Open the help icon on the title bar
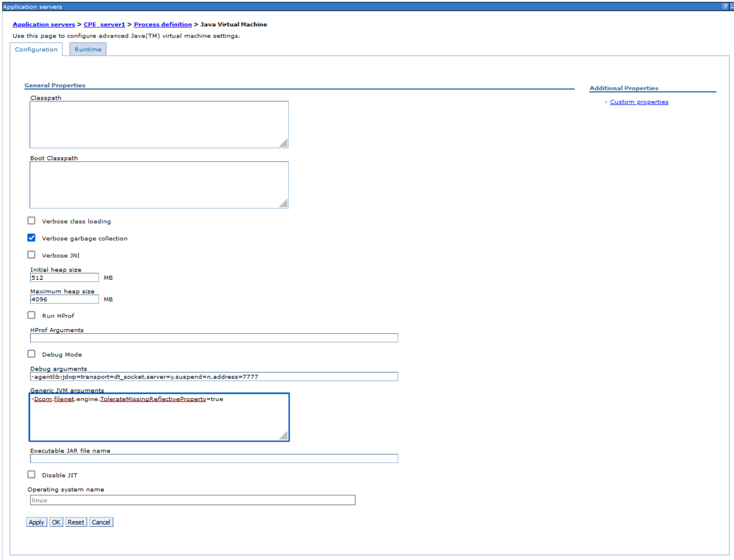Screen dimensions: 734x560 click(725, 6)
